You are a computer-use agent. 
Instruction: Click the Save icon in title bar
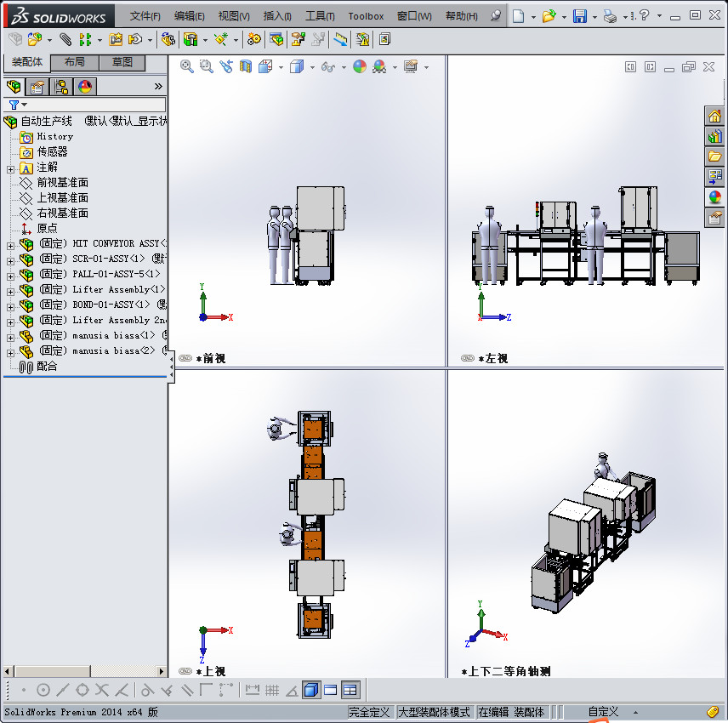click(x=580, y=16)
